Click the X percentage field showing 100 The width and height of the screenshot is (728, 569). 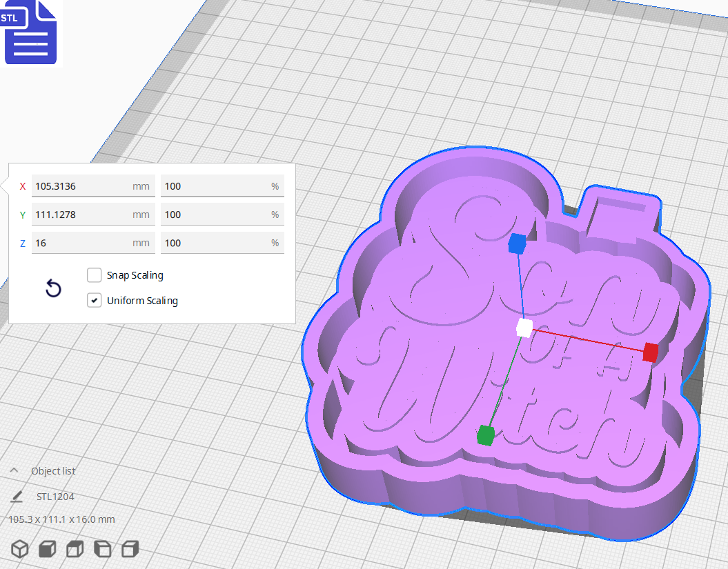[222, 186]
